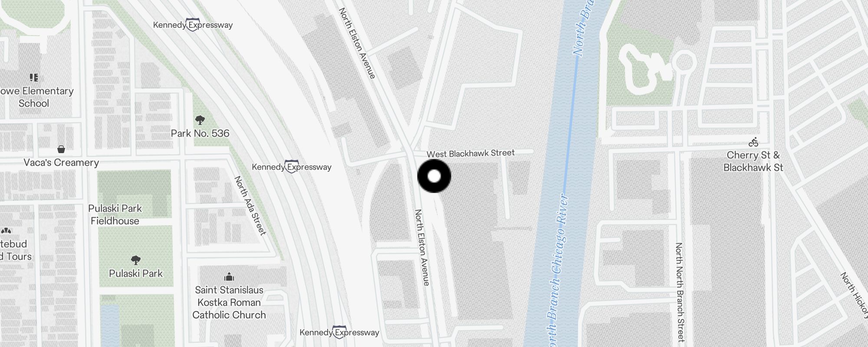This screenshot has width=868, height=347.
Task: Click the elementary school icon
Action: click(34, 78)
